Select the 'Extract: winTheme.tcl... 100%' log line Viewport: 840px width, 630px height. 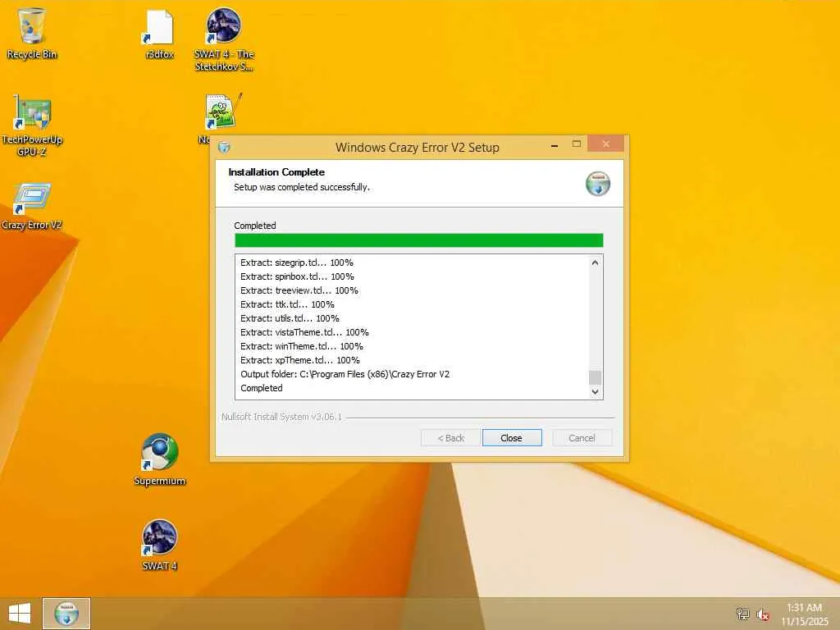point(302,346)
